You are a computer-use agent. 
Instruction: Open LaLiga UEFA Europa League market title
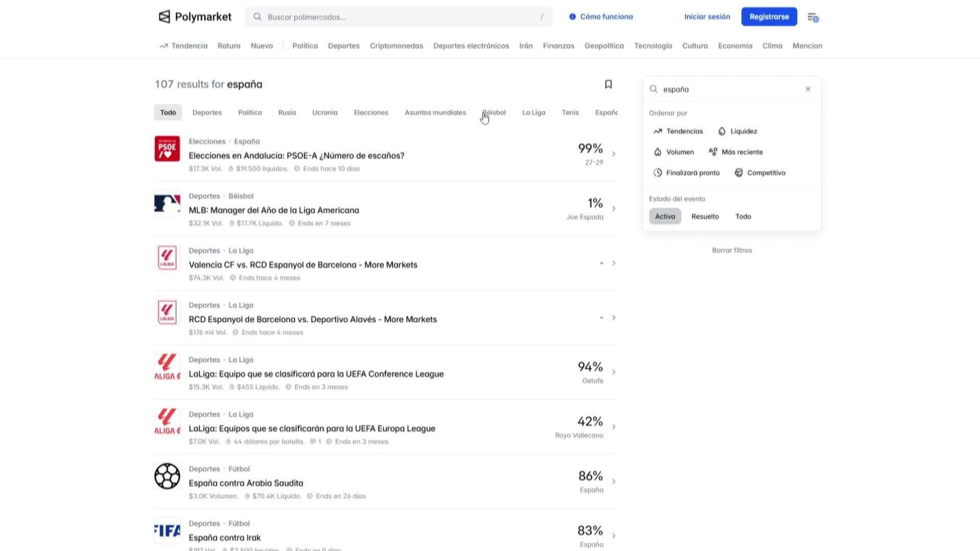tap(312, 429)
